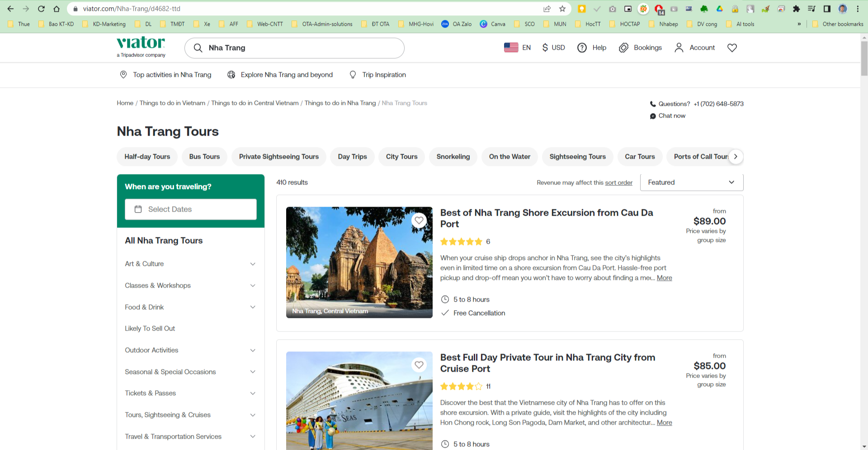Click the search magnifier icon
Image resolution: width=868 pixels, height=450 pixels.
[198, 47]
